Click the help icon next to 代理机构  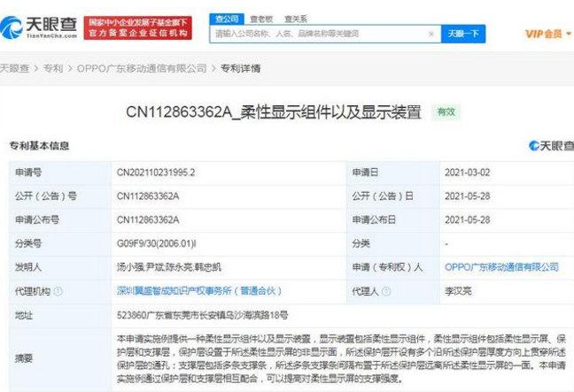[58, 291]
